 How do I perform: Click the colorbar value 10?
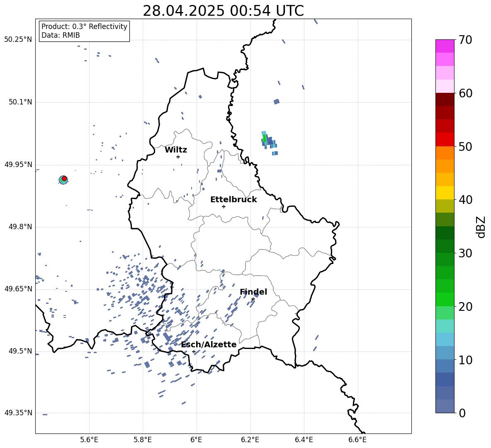(x=466, y=360)
